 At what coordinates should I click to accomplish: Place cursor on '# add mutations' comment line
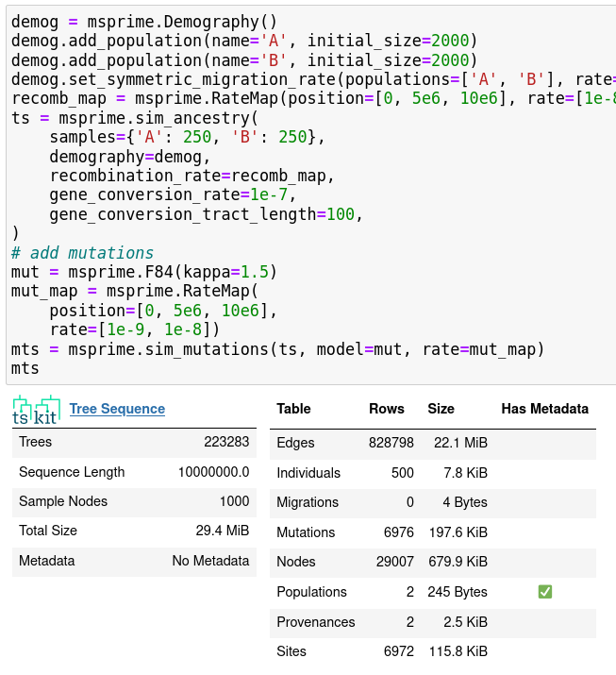[x=83, y=253]
